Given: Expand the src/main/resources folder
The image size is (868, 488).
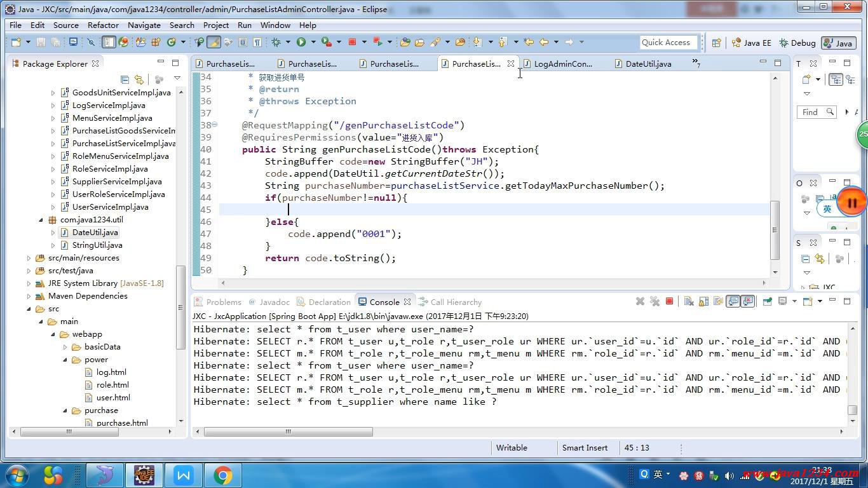Looking at the screenshot, I should 29,258.
